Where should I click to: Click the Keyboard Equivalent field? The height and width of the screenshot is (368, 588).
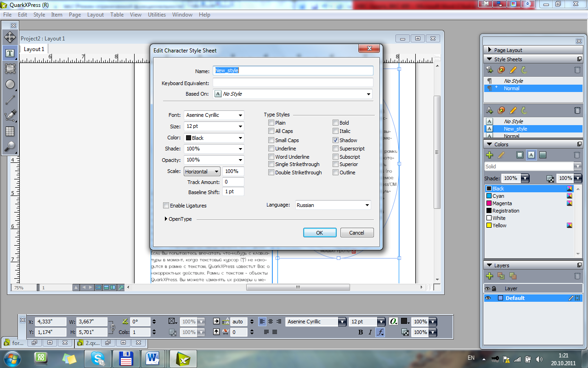tap(293, 83)
